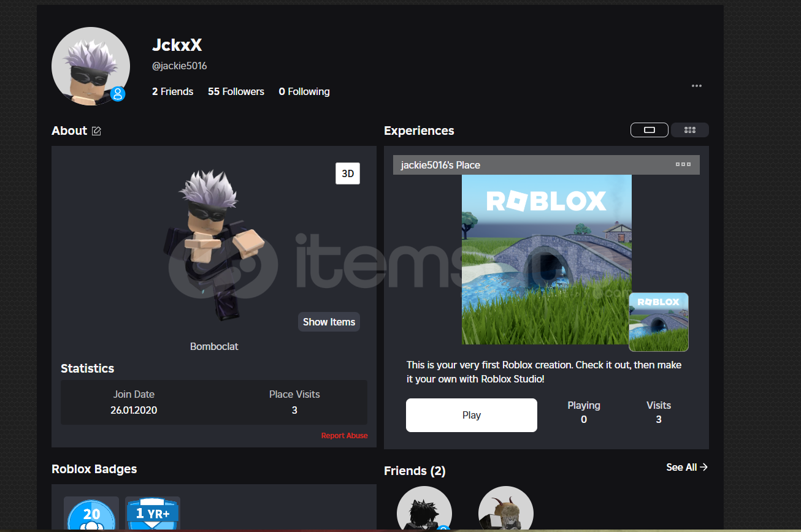Click the experience description text
Screen dimensions: 801x532
click(544, 372)
